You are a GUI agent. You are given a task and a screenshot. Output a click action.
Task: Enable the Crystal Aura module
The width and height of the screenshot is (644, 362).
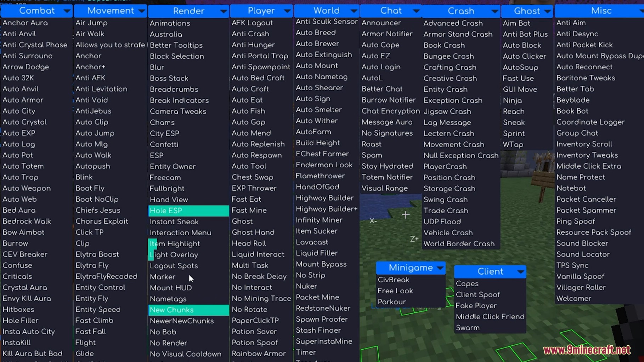(x=37, y=287)
